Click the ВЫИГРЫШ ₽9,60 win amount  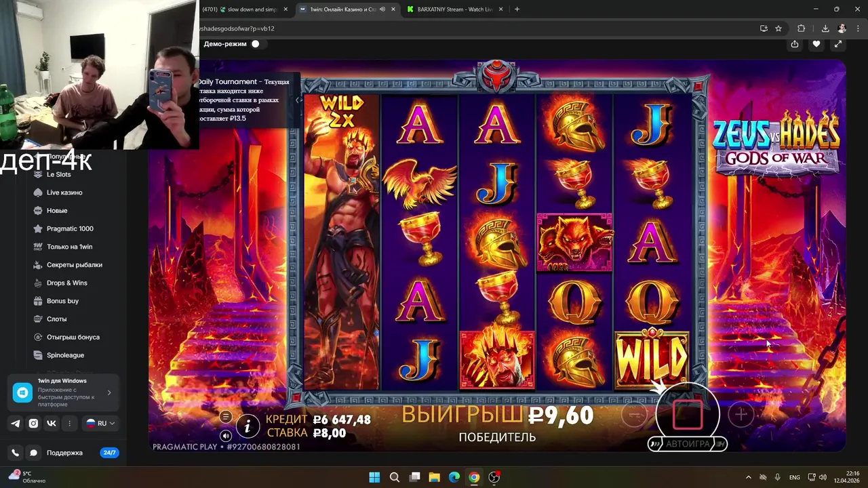tap(497, 415)
